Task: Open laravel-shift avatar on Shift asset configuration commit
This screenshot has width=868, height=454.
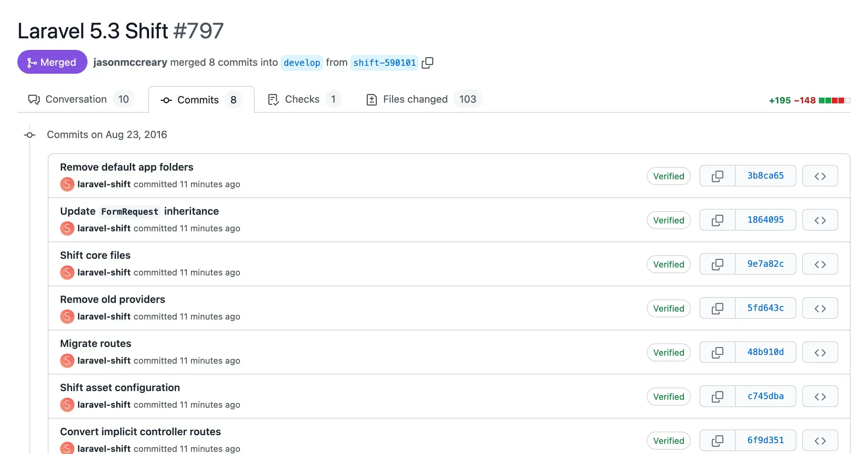Action: click(x=67, y=405)
